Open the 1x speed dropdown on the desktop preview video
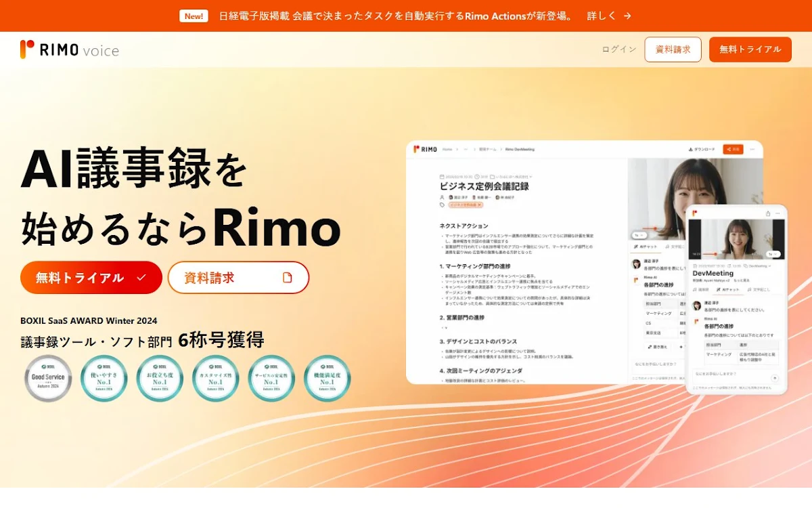812x508 pixels. (x=639, y=235)
